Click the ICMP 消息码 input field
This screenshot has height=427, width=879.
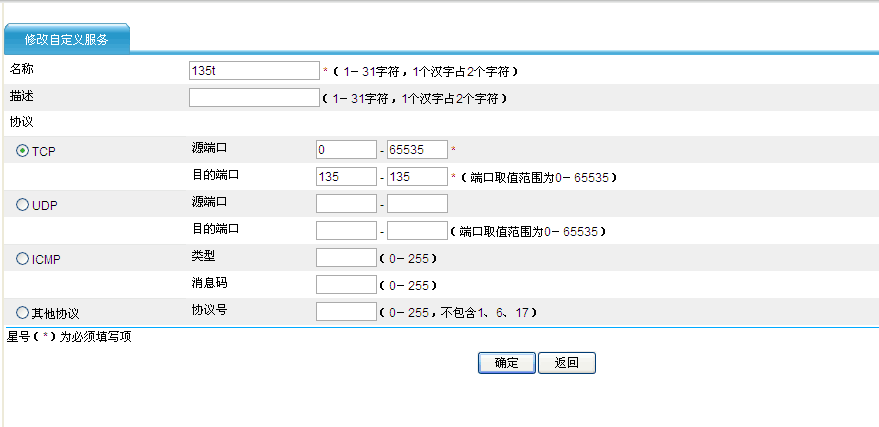tap(345, 285)
